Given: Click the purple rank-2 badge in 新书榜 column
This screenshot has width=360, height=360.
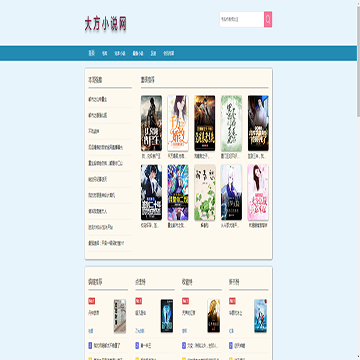Looking at the screenshot, I should pos(231,345).
